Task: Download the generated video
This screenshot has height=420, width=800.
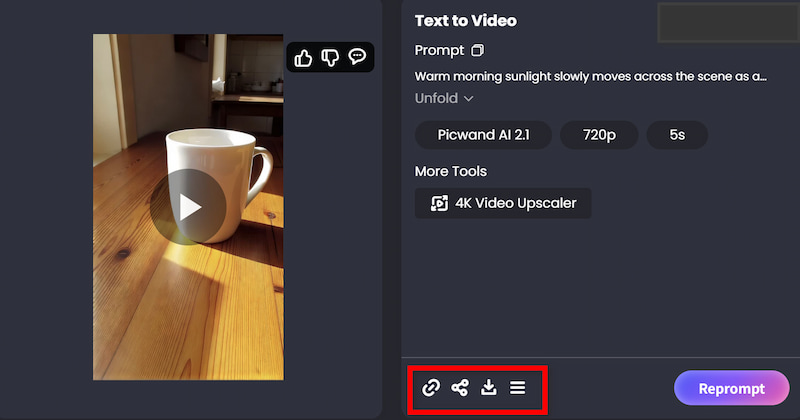Action: point(489,387)
